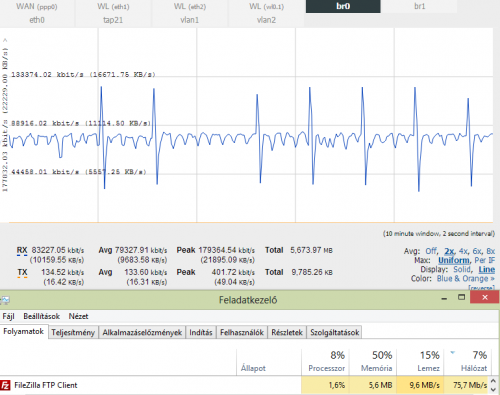
Task: Open the Beállítások menu
Action: 42,316
